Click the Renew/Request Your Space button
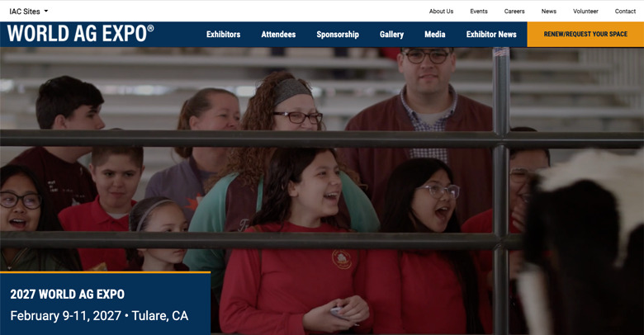This screenshot has height=335, width=644. [585, 34]
